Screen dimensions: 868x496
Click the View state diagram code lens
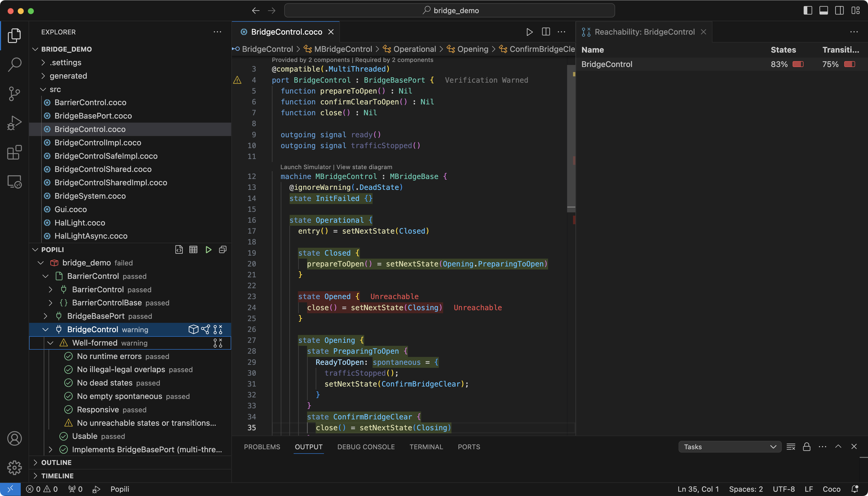(x=364, y=167)
